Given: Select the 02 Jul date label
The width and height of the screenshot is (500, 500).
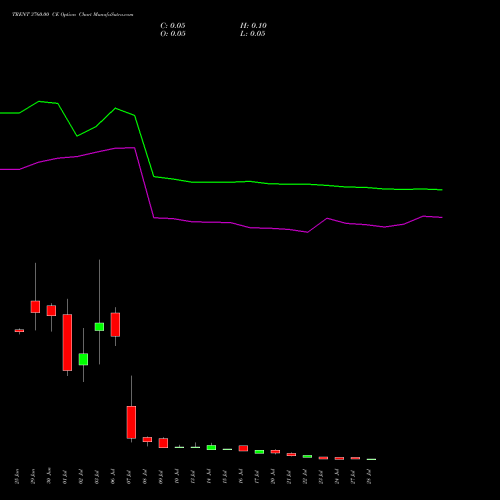Looking at the screenshot, I should 81,477.
